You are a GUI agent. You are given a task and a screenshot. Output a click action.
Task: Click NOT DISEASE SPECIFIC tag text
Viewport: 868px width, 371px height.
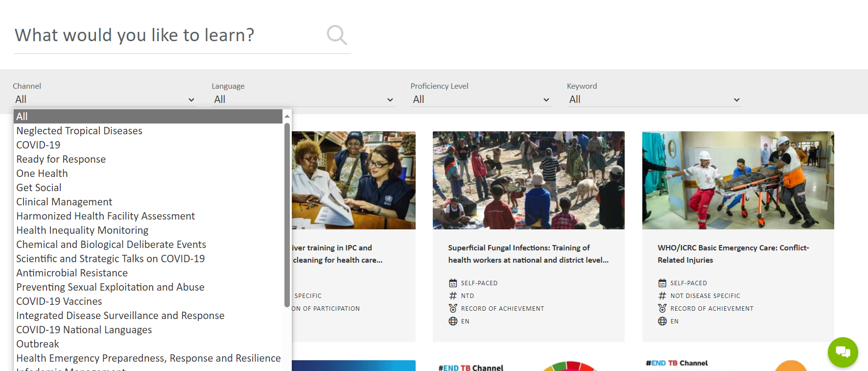pos(705,296)
